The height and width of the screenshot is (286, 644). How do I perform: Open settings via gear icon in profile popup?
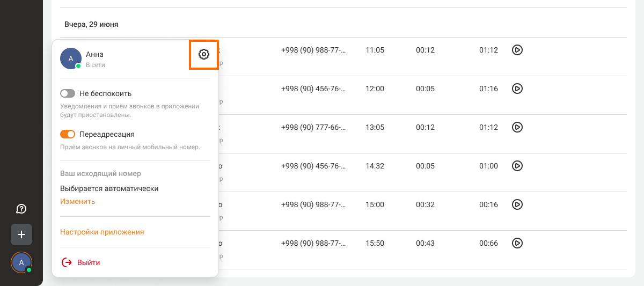point(203,54)
